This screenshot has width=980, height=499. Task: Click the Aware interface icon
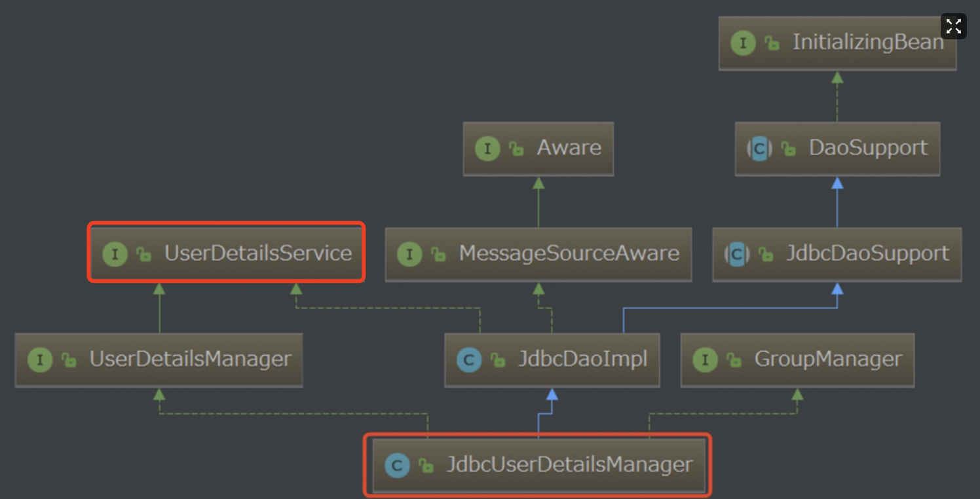(x=487, y=149)
